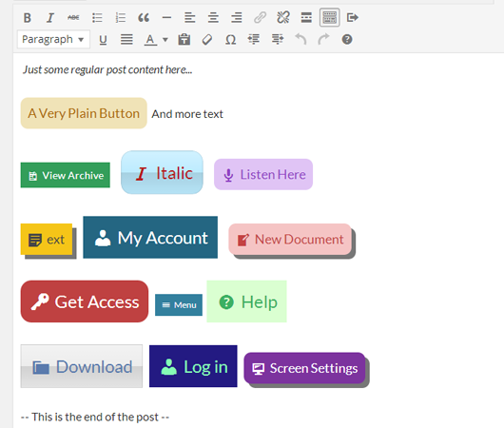Insert special character using omega icon
Image resolution: width=504 pixels, height=428 pixels.
point(230,40)
